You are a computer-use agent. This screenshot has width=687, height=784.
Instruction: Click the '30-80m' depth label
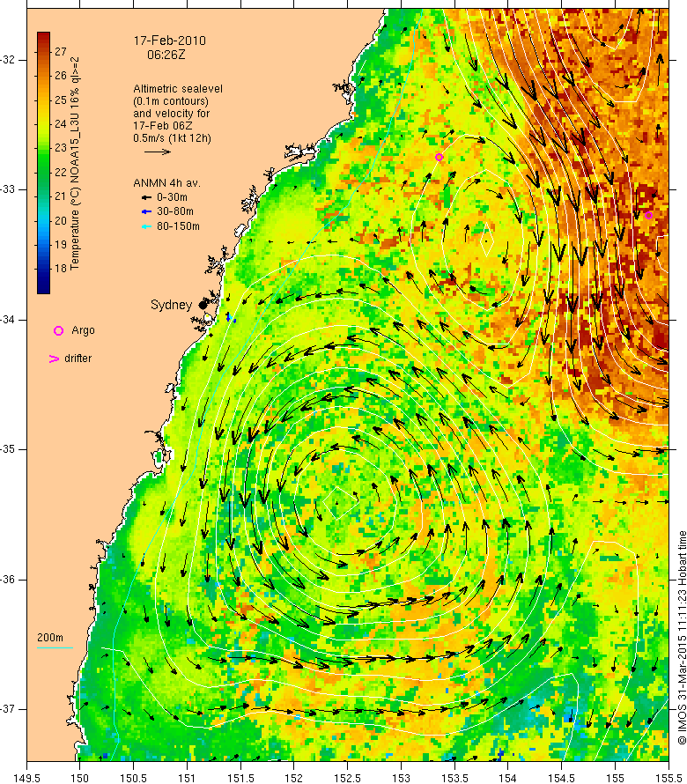click(175, 211)
